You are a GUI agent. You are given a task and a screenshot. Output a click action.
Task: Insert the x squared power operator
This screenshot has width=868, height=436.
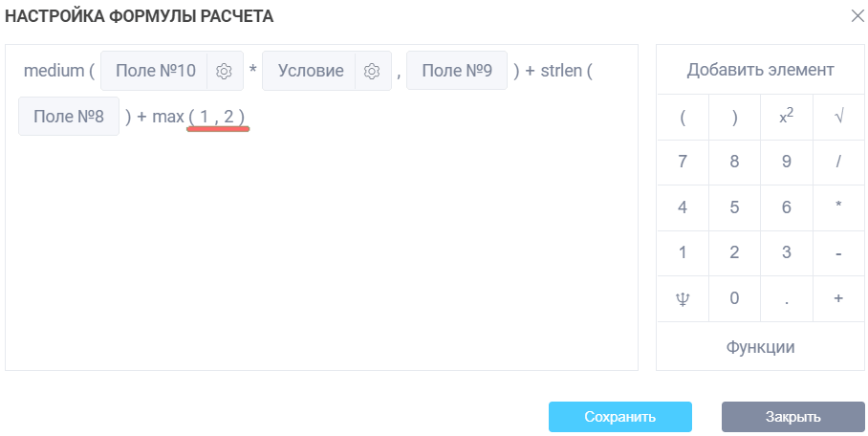click(x=786, y=117)
